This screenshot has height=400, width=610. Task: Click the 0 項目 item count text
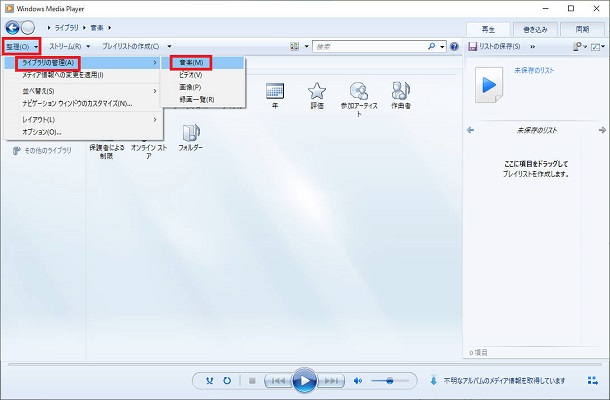click(478, 353)
